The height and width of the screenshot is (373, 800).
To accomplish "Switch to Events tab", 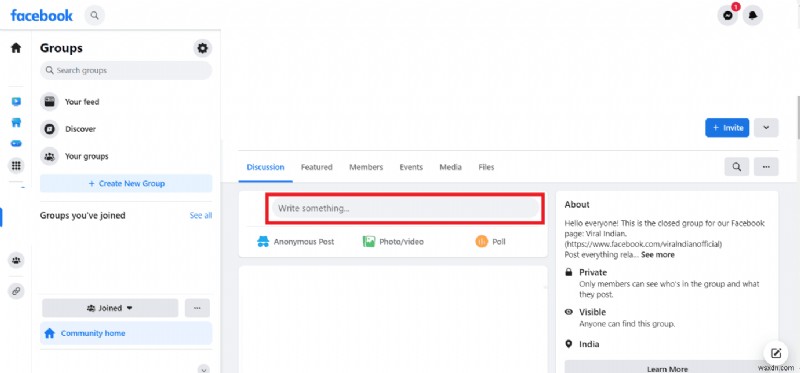I will point(411,167).
